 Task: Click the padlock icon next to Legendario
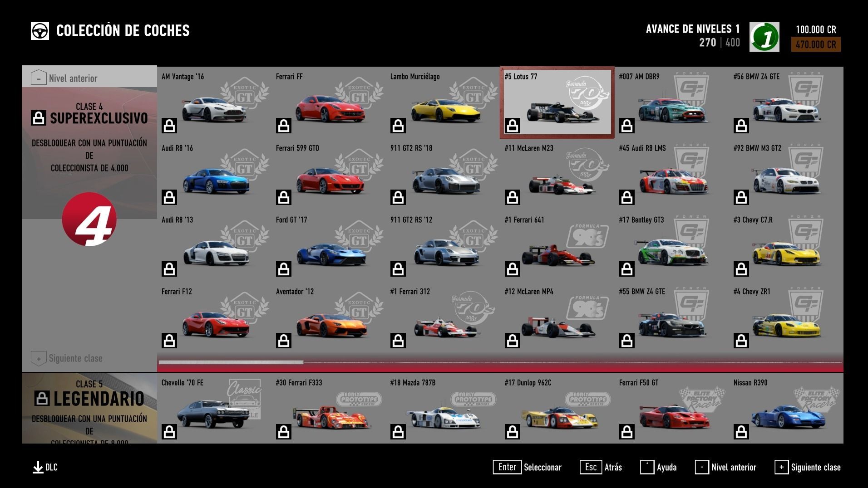point(42,399)
